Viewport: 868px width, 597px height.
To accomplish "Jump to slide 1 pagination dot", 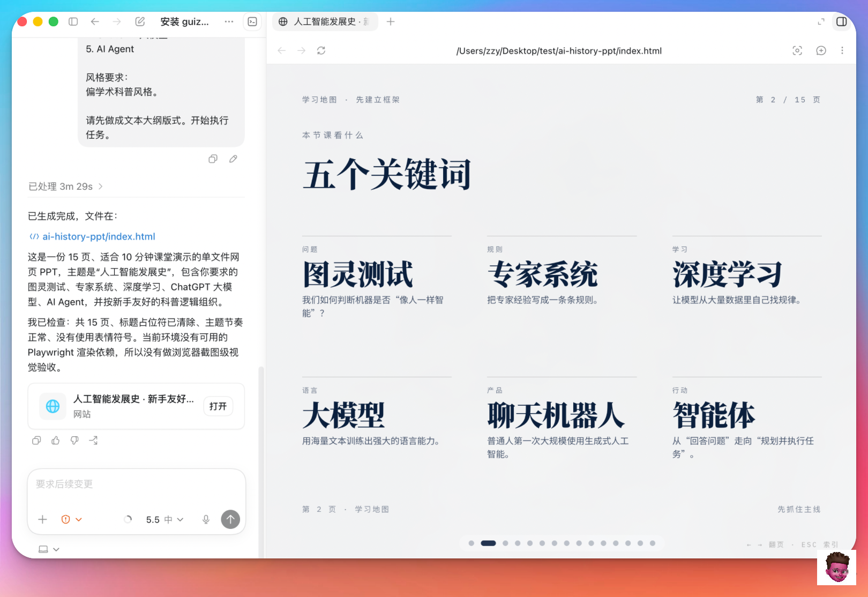I will 472,543.
